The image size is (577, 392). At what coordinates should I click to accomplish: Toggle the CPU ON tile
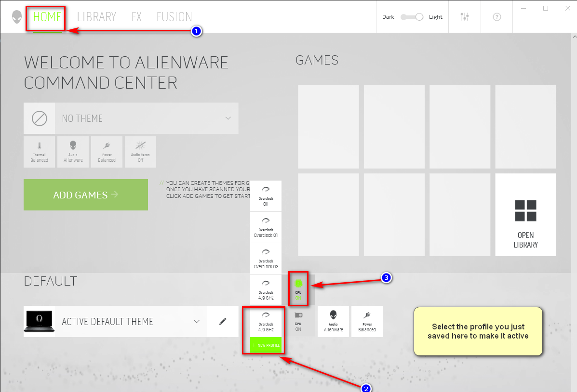tap(298, 290)
